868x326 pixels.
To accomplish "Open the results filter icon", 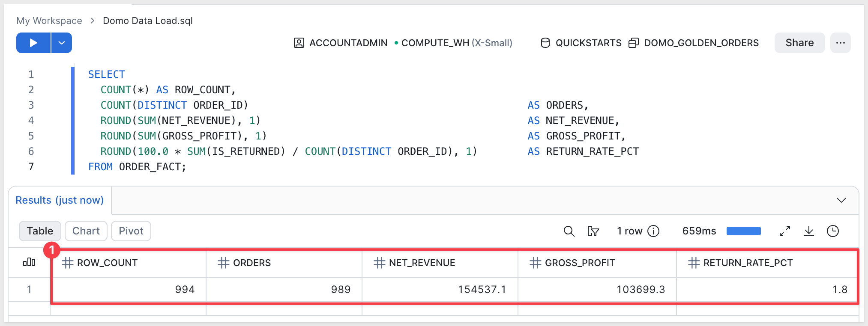I will pos(593,231).
